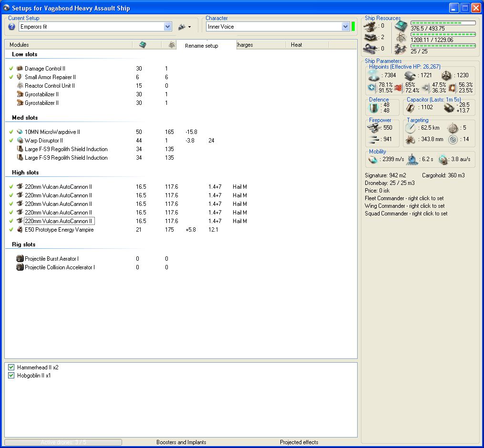This screenshot has height=448, width=484.
Task: Click the High slots group heading
Action: 25,173
